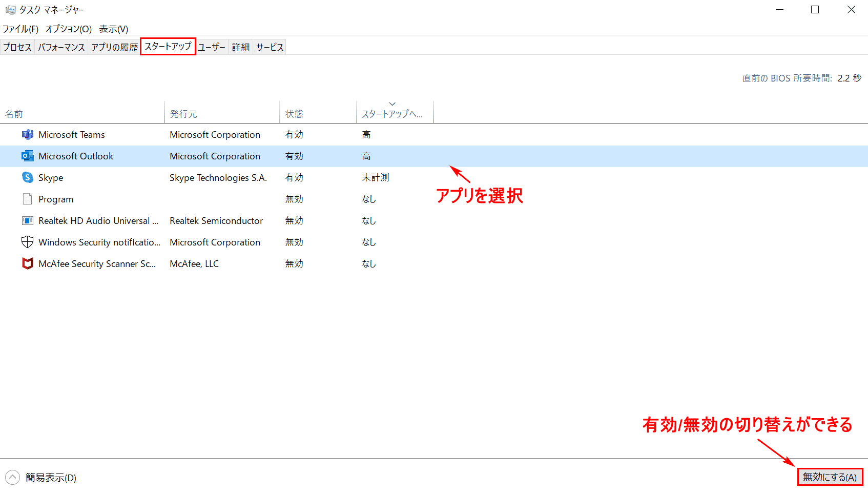The image size is (868, 494).
Task: Click the Microsoft Outlook app icon
Action: point(28,156)
